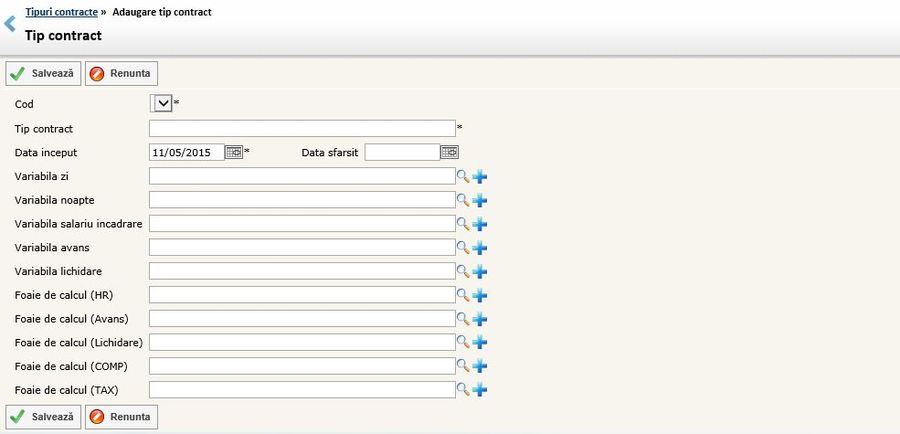Add new Variabila lichidare plus icon
This screenshot has width=900, height=434.
[x=480, y=271]
